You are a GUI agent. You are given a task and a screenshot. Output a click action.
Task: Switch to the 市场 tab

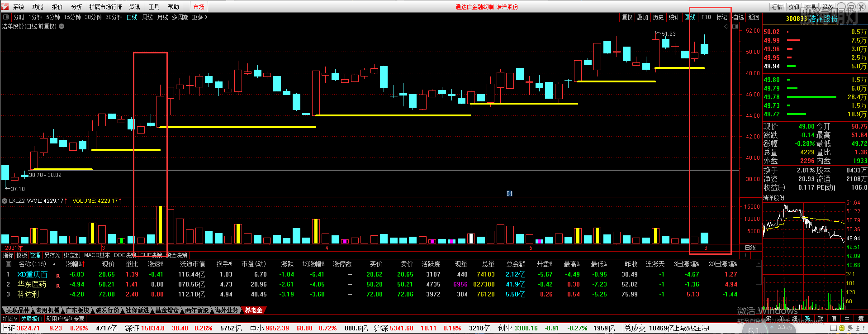click(x=199, y=7)
